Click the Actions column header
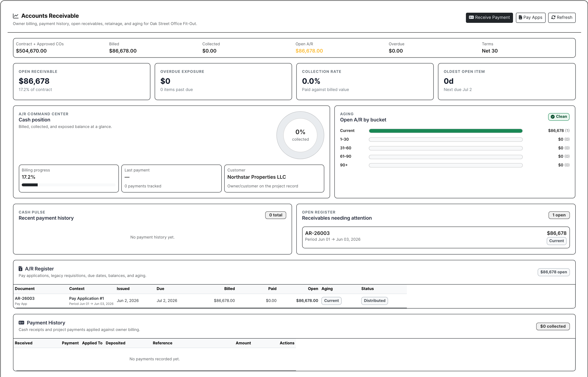 (x=287, y=343)
